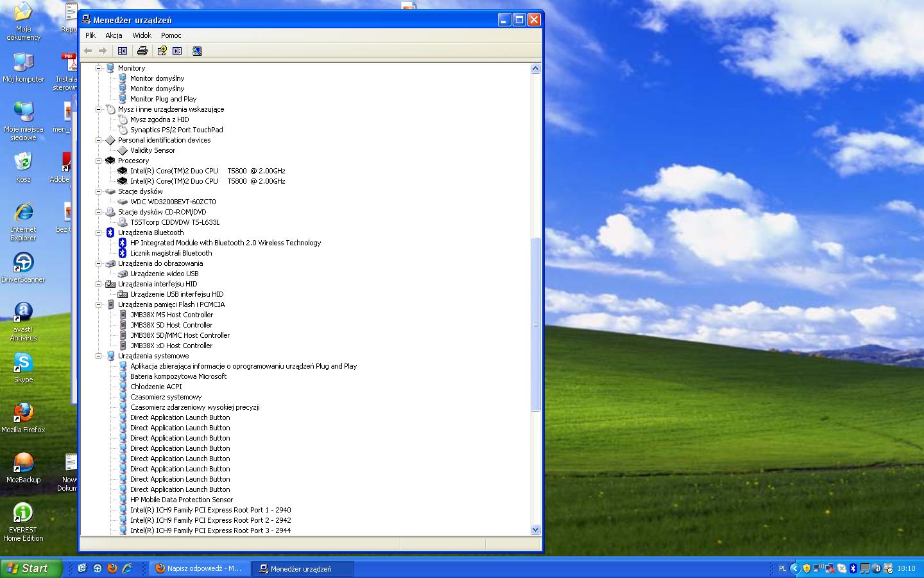Viewport: 924px width, 578px height.
Task: Select avast! Antivirus desktop shortcut
Action: pyautogui.click(x=24, y=322)
